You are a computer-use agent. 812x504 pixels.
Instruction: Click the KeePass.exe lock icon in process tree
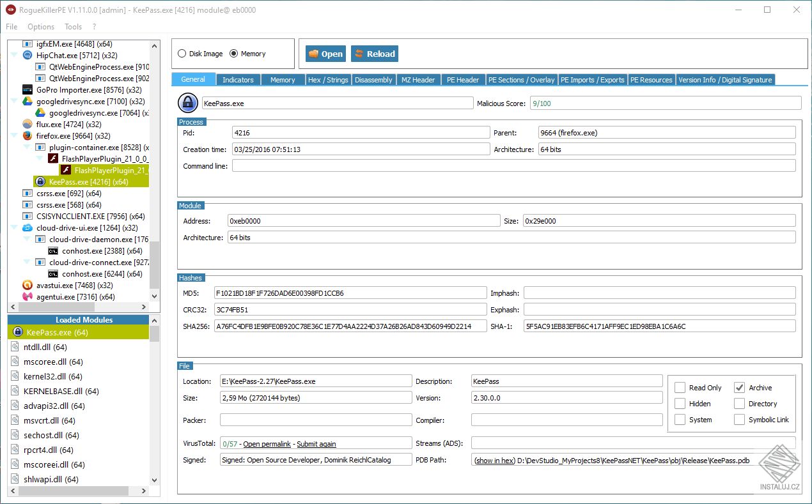coord(40,182)
